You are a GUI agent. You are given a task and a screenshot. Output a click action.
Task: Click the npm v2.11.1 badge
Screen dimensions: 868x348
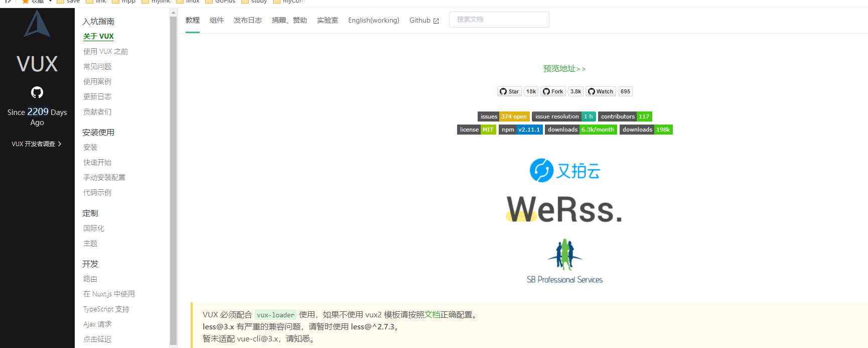[x=521, y=130]
